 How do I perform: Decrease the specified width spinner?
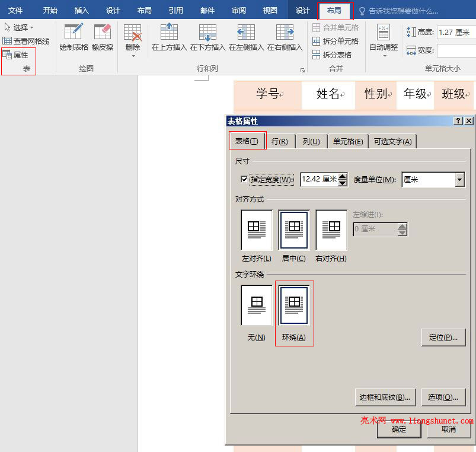[x=343, y=183]
